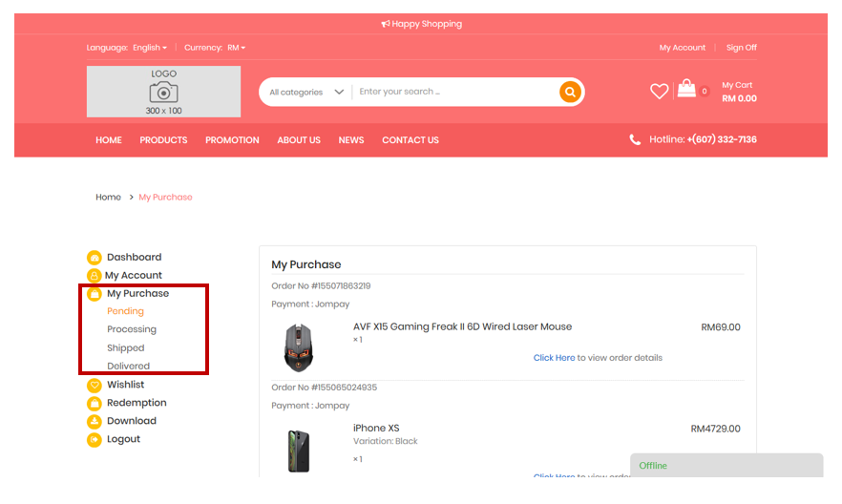Expand the Currency RM dropdown

pos(236,48)
